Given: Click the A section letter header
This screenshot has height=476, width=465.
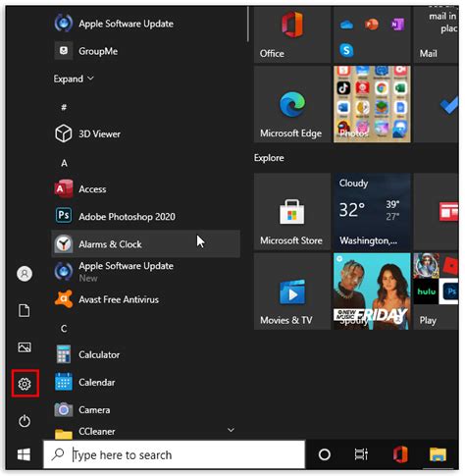Looking at the screenshot, I should 64,163.
